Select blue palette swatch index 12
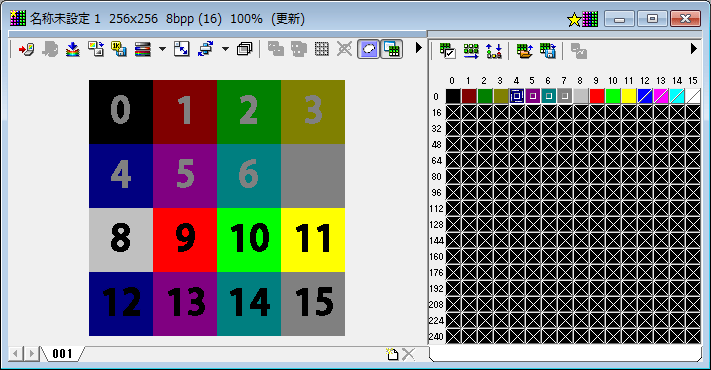Viewport: 711px width, 370px height. 645,96
